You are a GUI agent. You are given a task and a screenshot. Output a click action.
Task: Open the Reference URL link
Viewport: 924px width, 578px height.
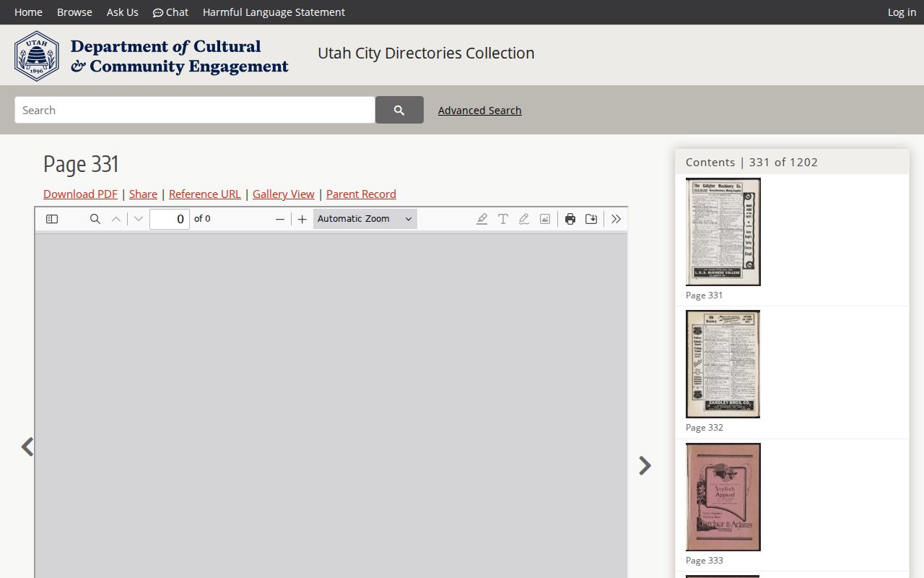coord(205,194)
